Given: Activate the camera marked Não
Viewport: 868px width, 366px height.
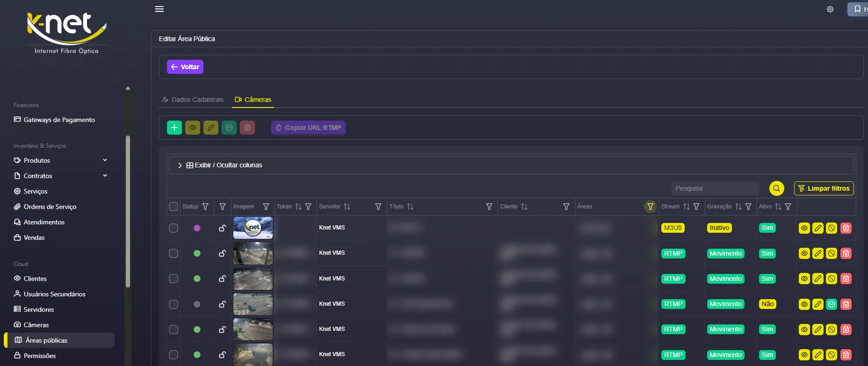Looking at the screenshot, I should tap(832, 304).
